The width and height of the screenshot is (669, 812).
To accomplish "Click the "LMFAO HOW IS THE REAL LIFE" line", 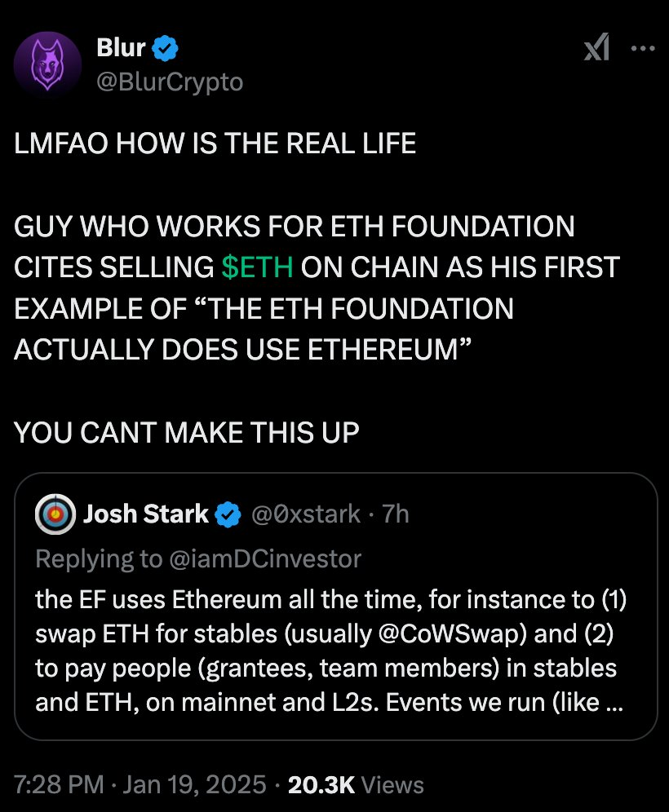I will click(215, 144).
